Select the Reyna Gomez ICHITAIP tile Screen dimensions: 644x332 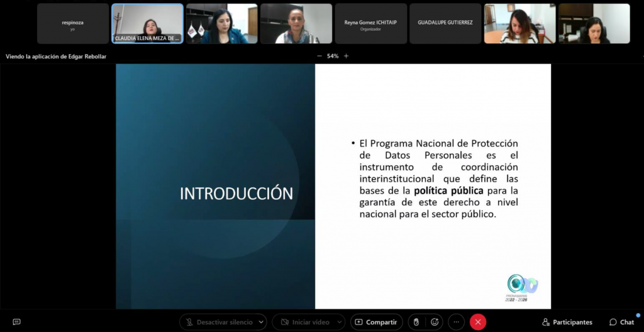[x=370, y=23]
